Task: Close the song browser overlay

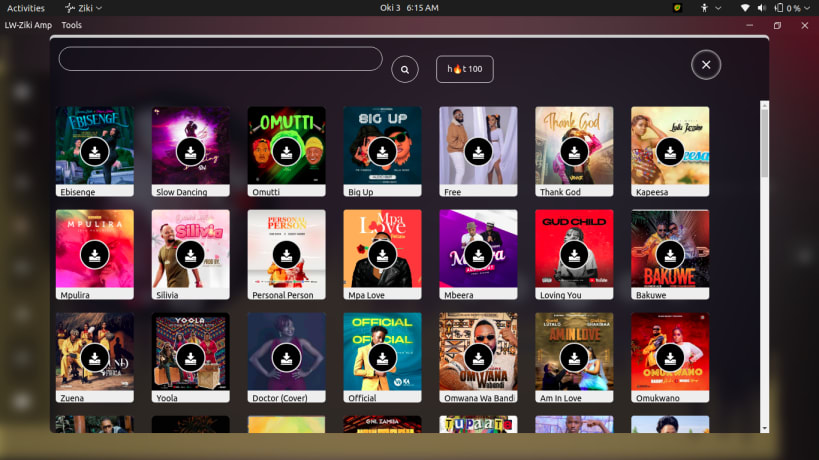Action: point(706,65)
